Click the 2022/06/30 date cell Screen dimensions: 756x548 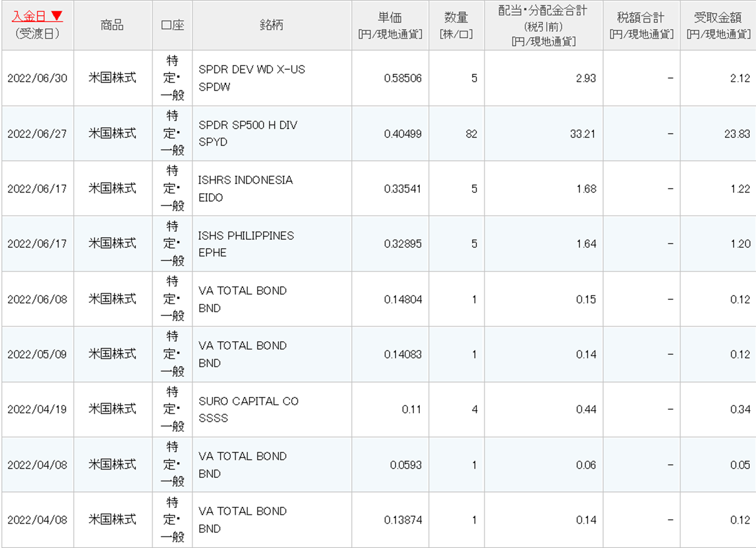(37, 78)
